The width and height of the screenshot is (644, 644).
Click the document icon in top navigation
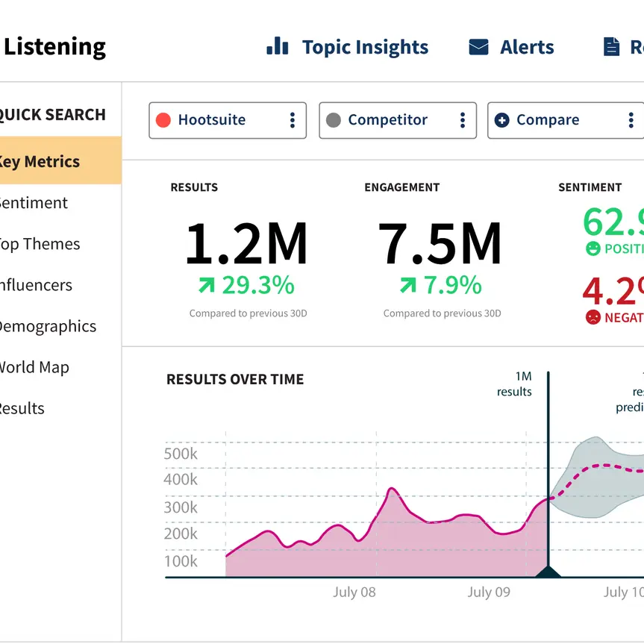[611, 46]
